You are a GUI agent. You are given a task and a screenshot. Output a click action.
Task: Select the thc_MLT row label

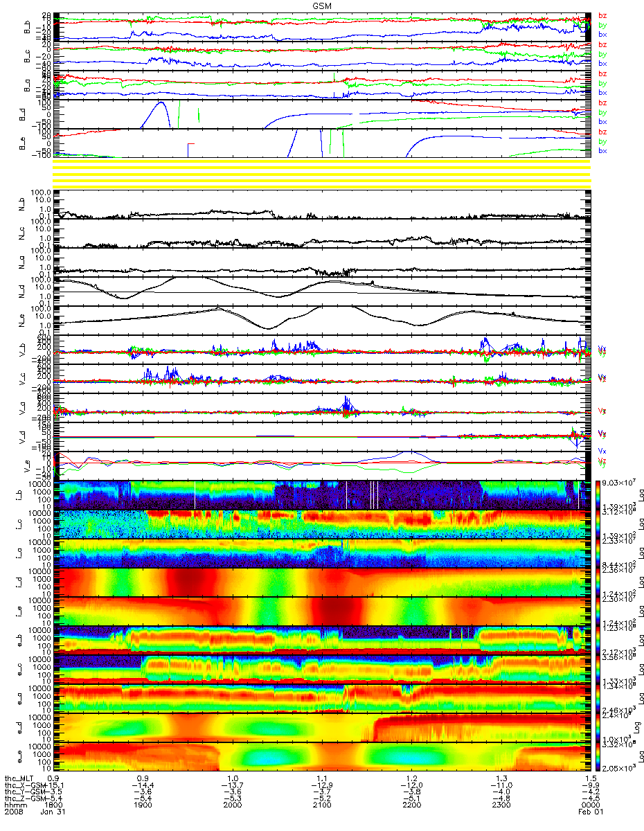pos(21,778)
